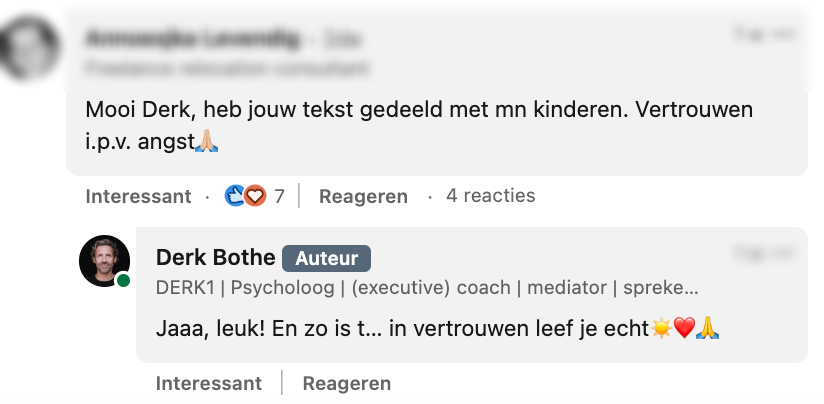Click the heart reaction icon beside count 7
The height and width of the screenshot is (404, 824).
tap(255, 196)
